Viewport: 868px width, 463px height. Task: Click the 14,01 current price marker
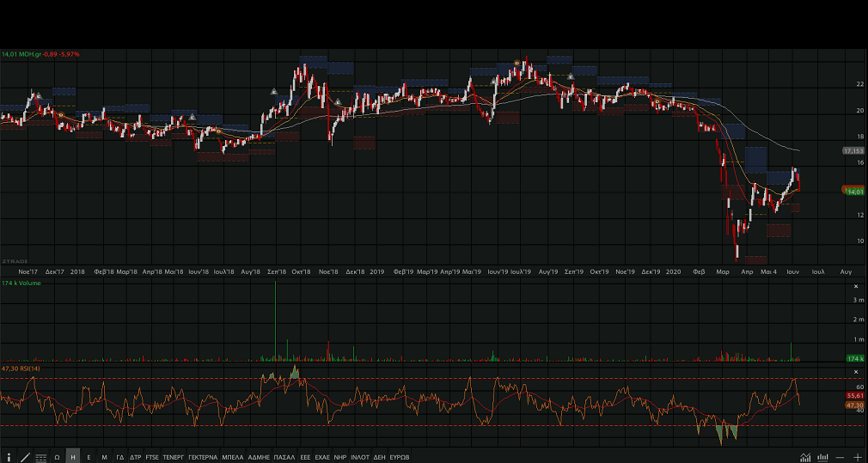click(854, 192)
